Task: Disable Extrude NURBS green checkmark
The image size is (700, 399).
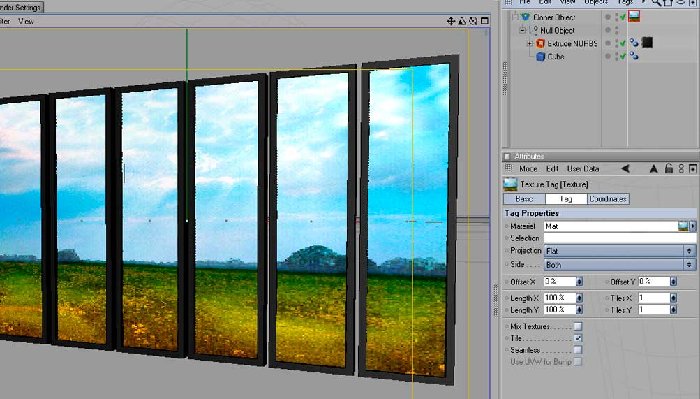Action: coord(622,43)
